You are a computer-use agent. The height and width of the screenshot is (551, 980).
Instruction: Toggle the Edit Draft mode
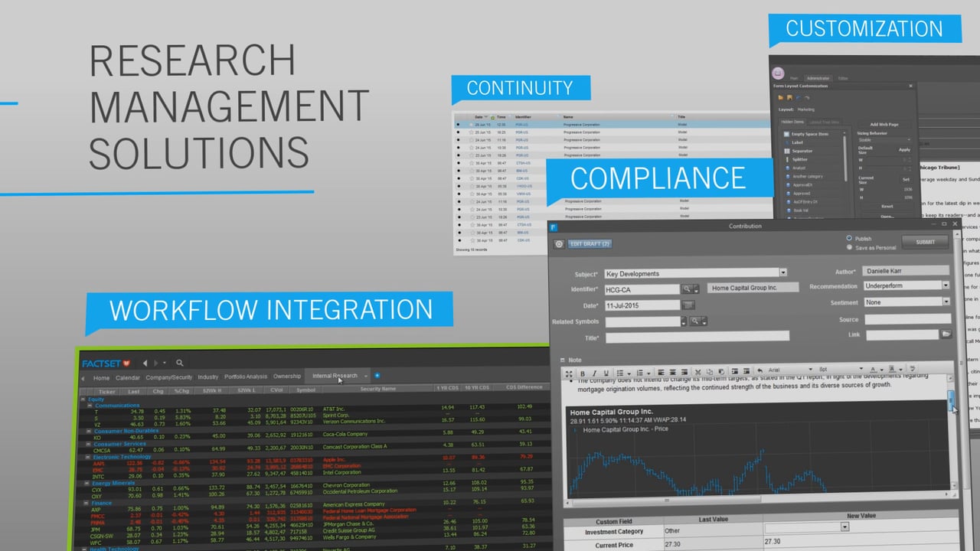click(590, 244)
